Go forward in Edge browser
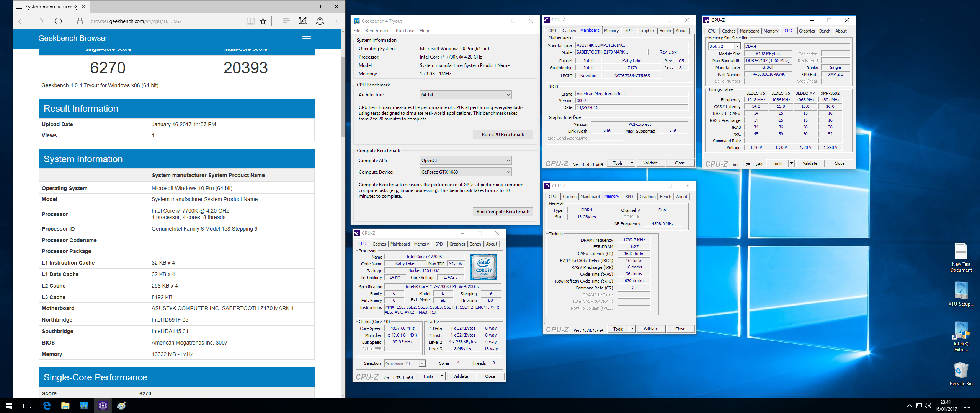This screenshot has width=980, height=413. point(40,21)
